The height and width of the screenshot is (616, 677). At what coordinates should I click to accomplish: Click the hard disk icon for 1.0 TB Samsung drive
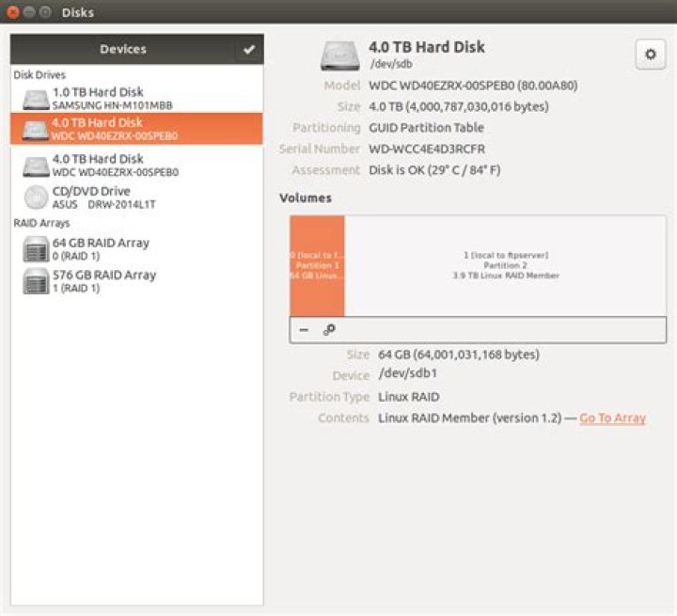[x=36, y=99]
